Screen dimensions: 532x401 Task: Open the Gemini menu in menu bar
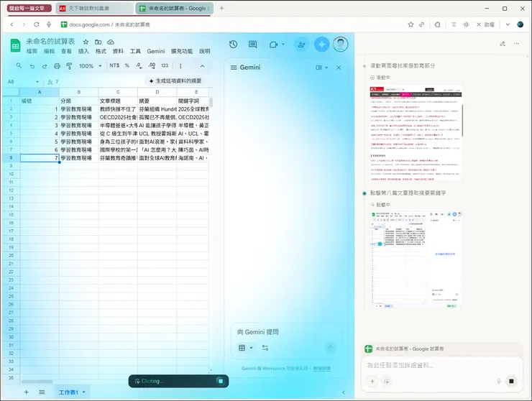pos(156,51)
